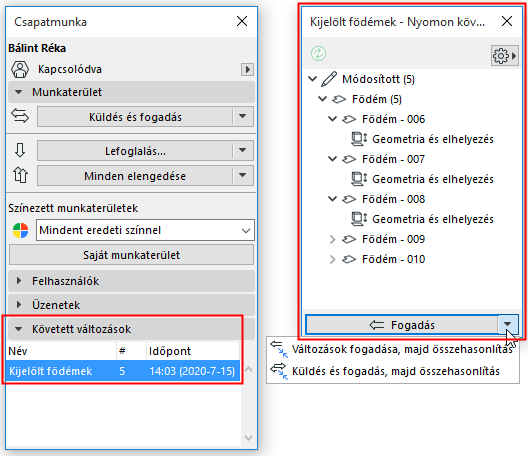Close the Kijelölt födémek tracking window
528x456 pixels.
507,21
